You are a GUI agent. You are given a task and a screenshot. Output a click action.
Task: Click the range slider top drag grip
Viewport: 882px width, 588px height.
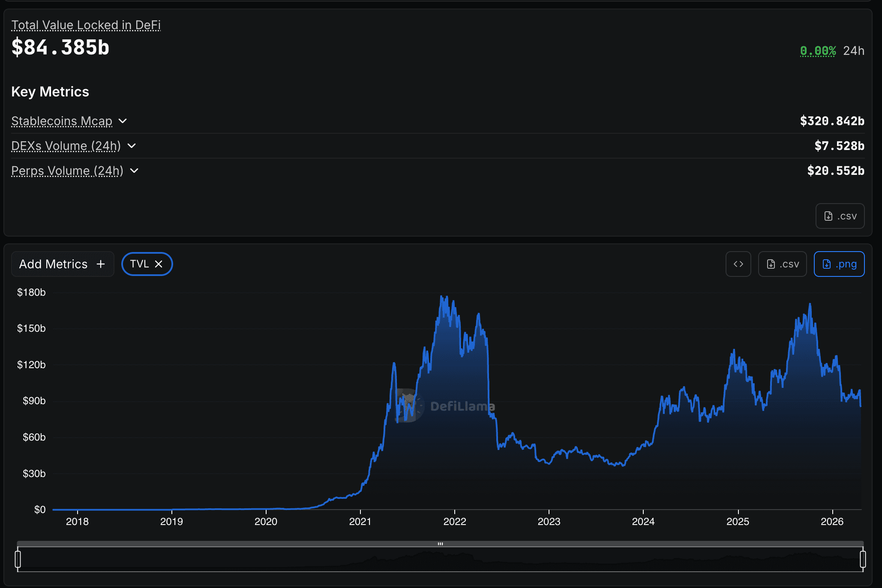pyautogui.click(x=440, y=544)
